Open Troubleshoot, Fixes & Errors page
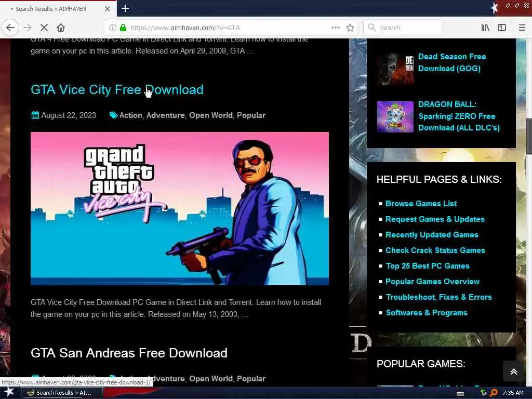This screenshot has width=532, height=399. point(438,297)
